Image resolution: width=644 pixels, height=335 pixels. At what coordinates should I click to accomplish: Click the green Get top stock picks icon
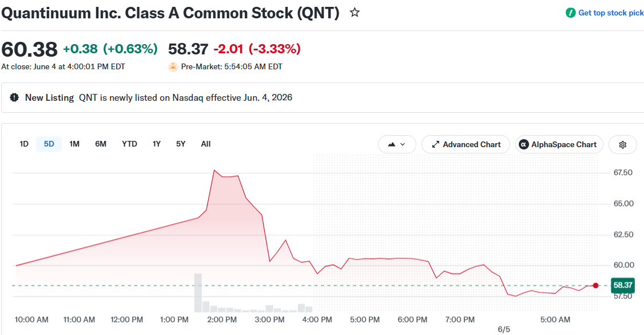click(570, 13)
